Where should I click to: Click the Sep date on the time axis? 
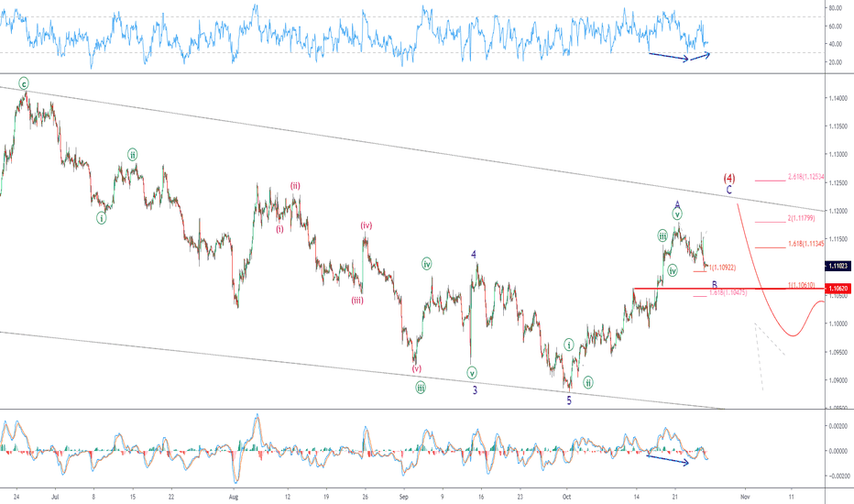coord(403,497)
